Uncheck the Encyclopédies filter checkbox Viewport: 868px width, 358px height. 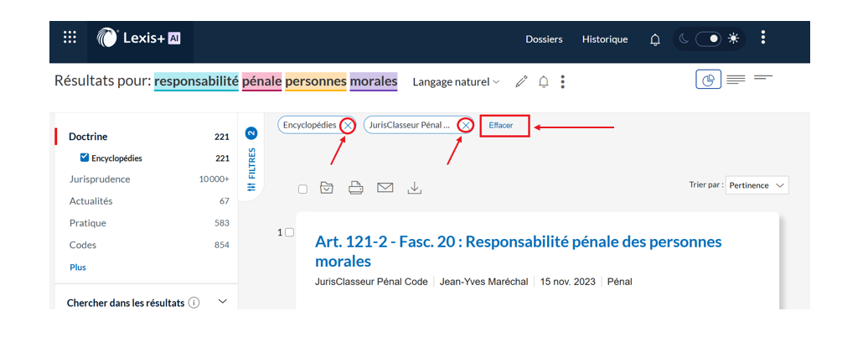pos(85,158)
